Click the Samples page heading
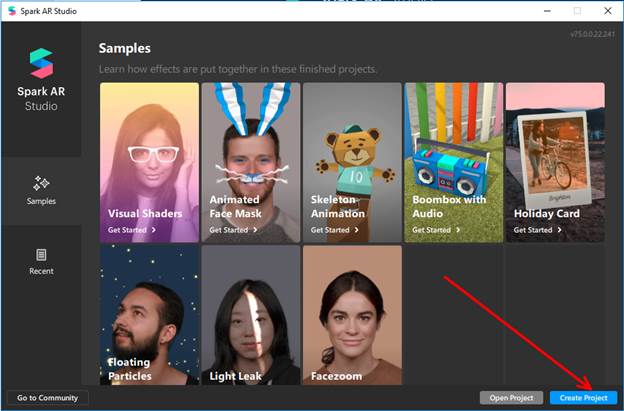 [125, 49]
